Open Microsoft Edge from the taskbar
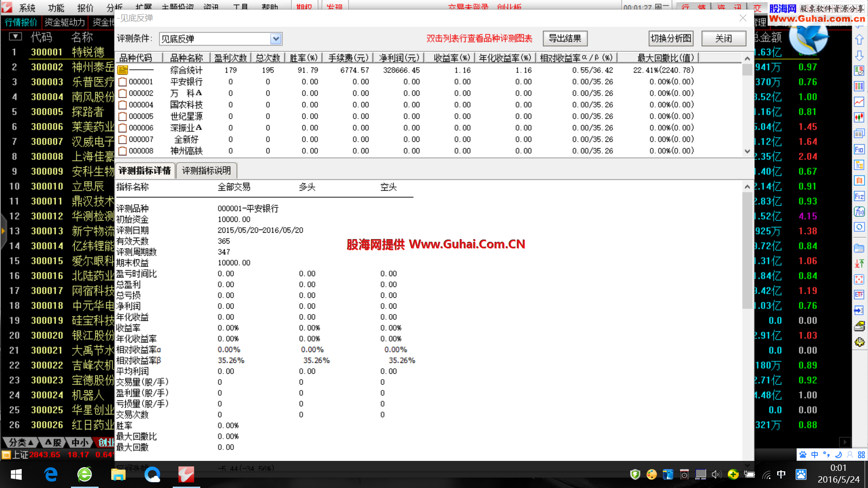The width and height of the screenshot is (868, 488). coord(51,474)
